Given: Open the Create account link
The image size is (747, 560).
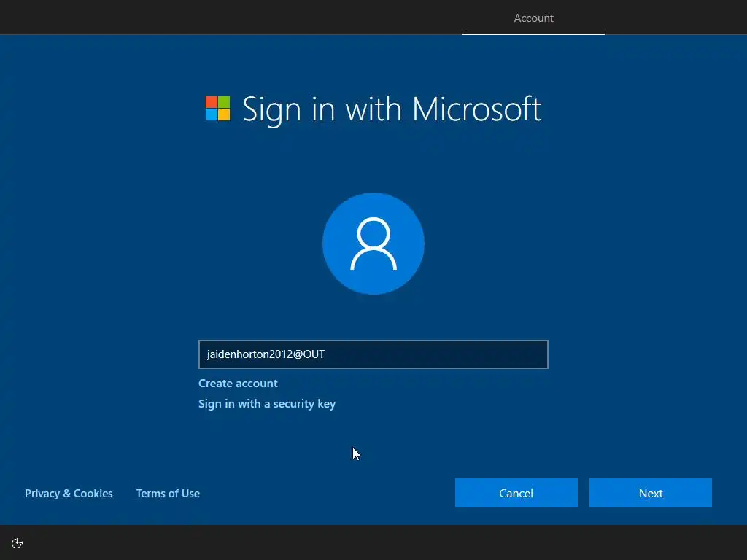Looking at the screenshot, I should [x=238, y=384].
